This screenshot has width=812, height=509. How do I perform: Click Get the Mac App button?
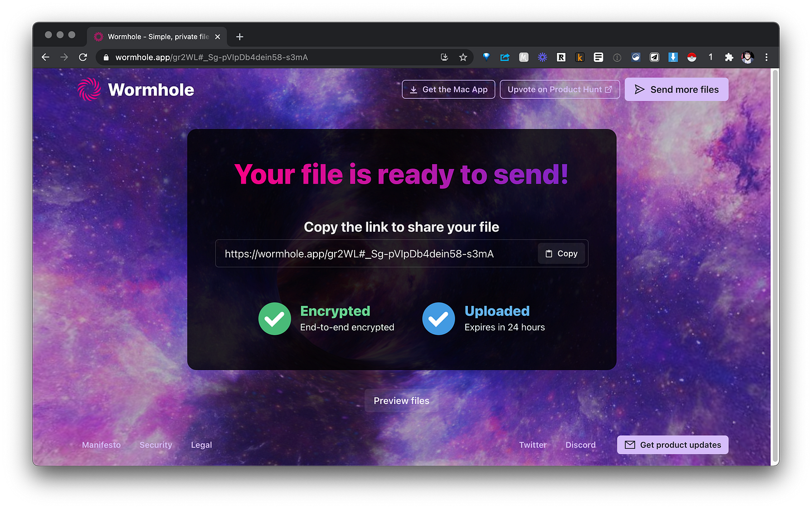448,89
